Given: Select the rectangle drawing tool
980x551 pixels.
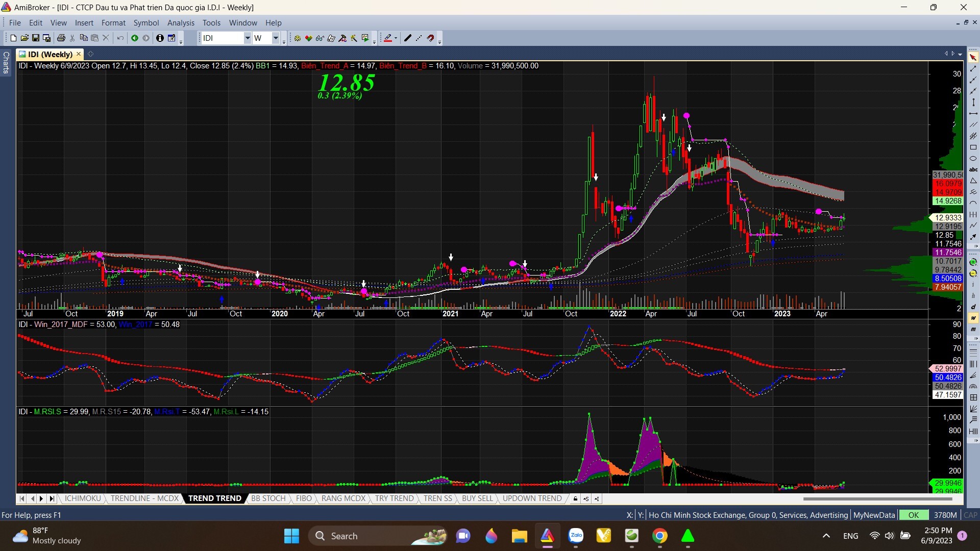Looking at the screenshot, I should (x=973, y=147).
